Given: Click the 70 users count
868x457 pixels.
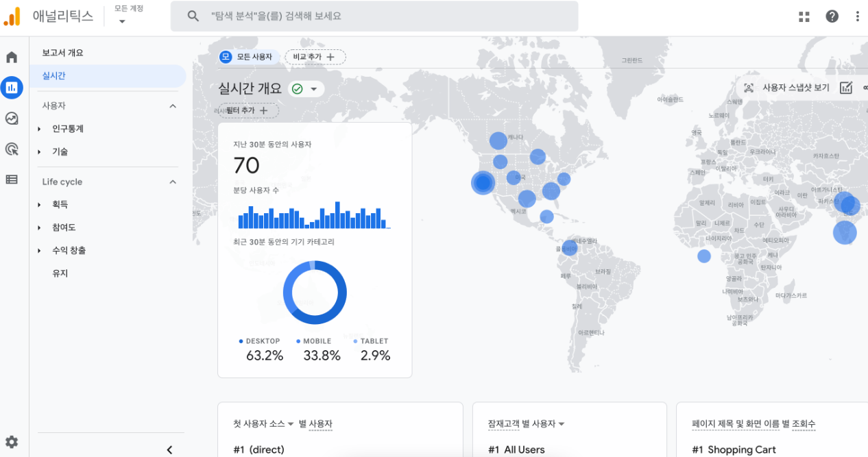Looking at the screenshot, I should (247, 166).
